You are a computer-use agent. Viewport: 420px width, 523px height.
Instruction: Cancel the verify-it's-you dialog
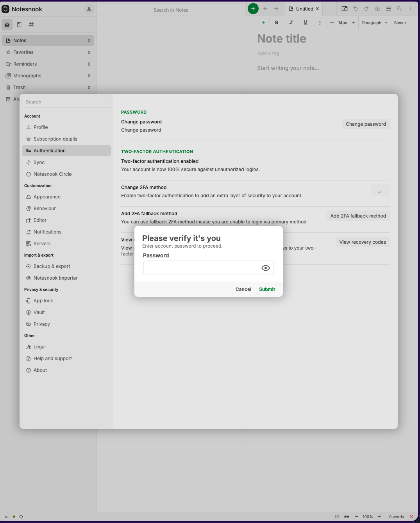click(243, 289)
